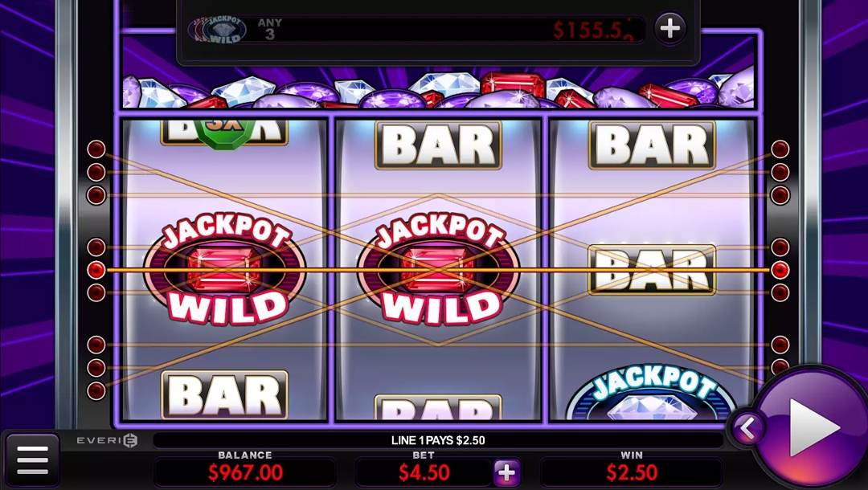Click the center BAR symbol on the third reel

[x=652, y=270]
